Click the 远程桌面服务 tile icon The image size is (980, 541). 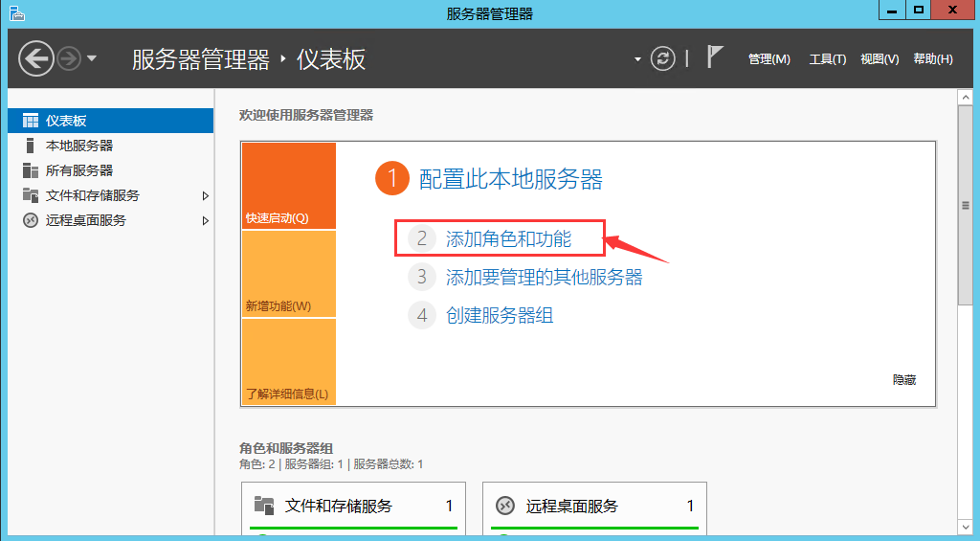point(504,505)
